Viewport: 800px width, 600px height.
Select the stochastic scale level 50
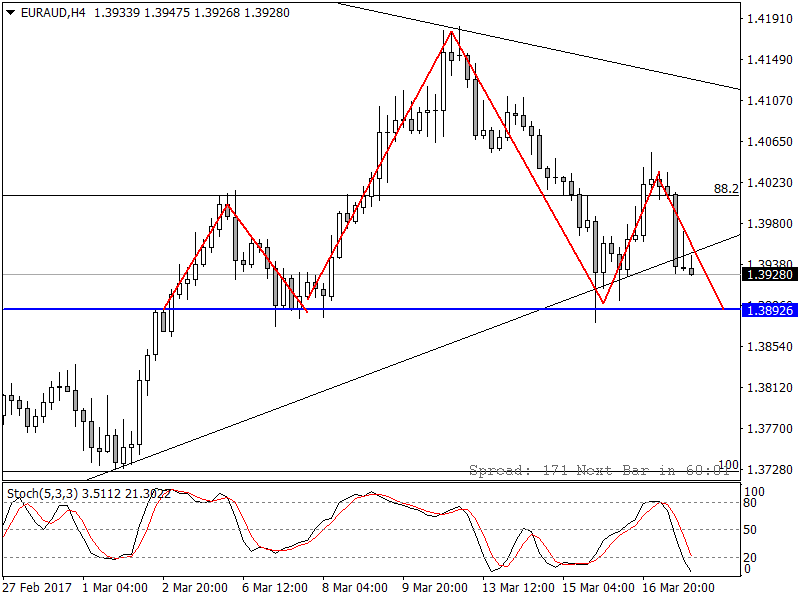coord(751,530)
